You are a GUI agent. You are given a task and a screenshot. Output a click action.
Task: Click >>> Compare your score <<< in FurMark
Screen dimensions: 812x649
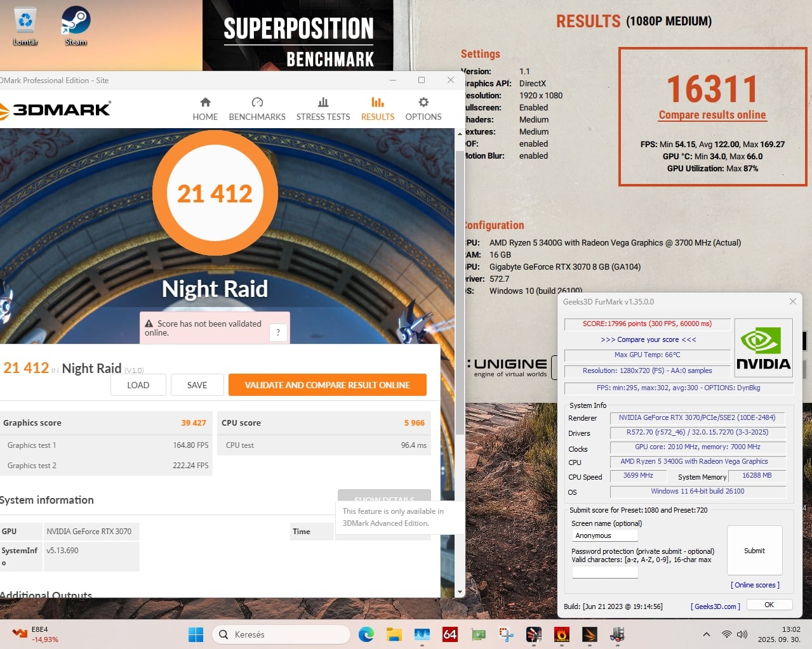pos(648,339)
